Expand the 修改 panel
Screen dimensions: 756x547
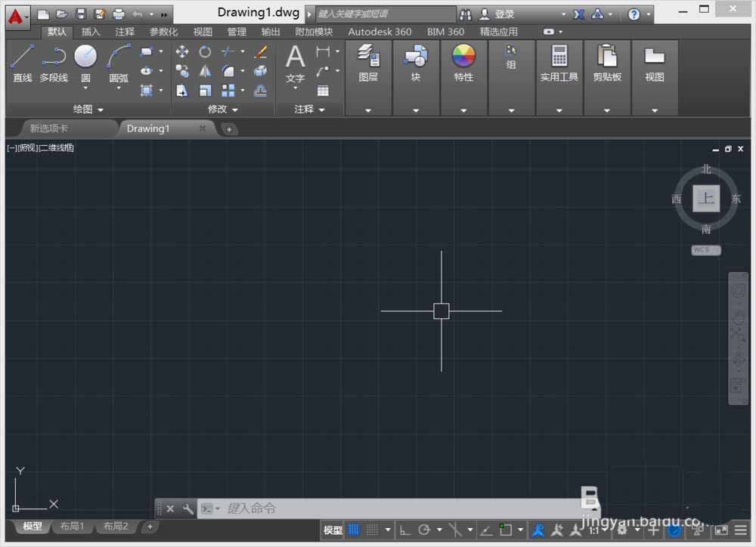[222, 110]
